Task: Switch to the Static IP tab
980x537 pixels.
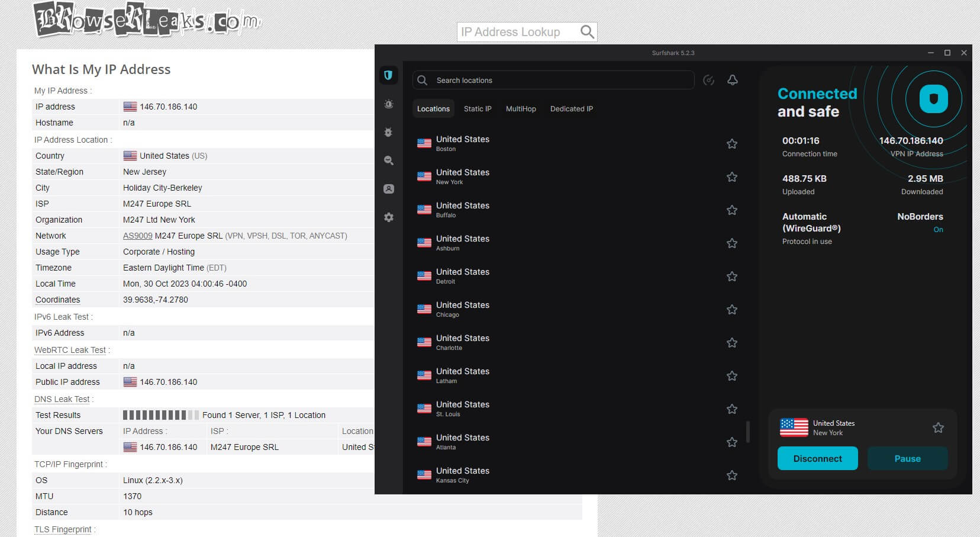Action: (x=478, y=109)
